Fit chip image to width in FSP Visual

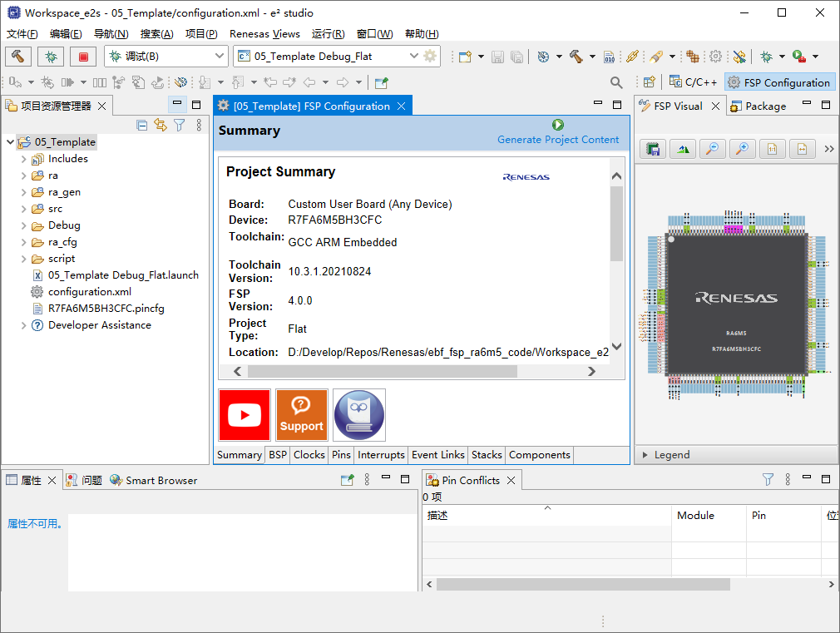(x=802, y=149)
